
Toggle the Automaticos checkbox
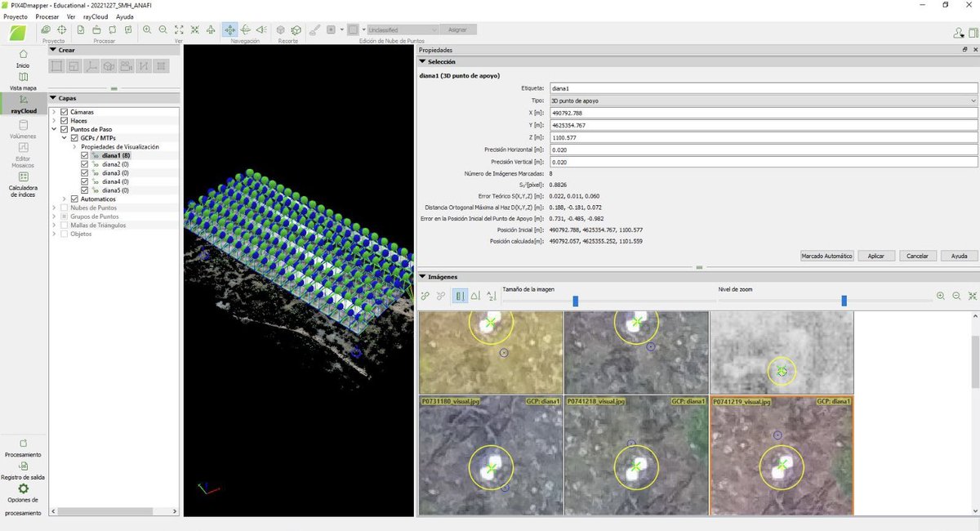pyautogui.click(x=74, y=199)
